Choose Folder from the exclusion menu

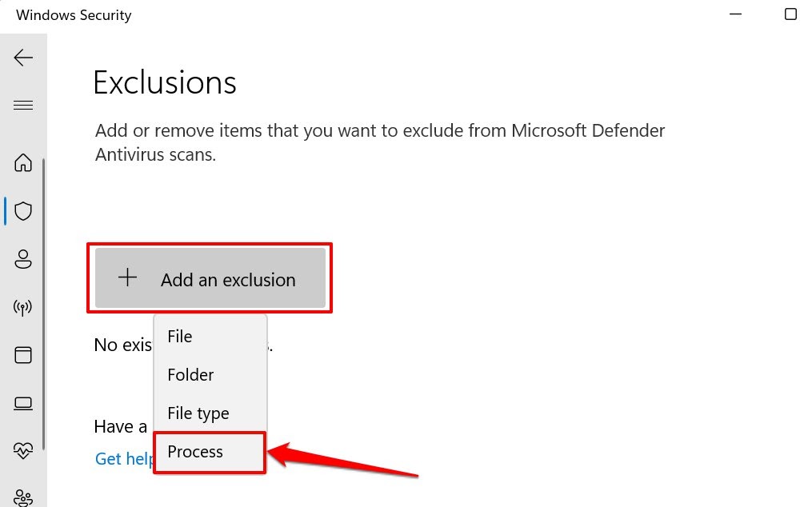pyautogui.click(x=190, y=375)
